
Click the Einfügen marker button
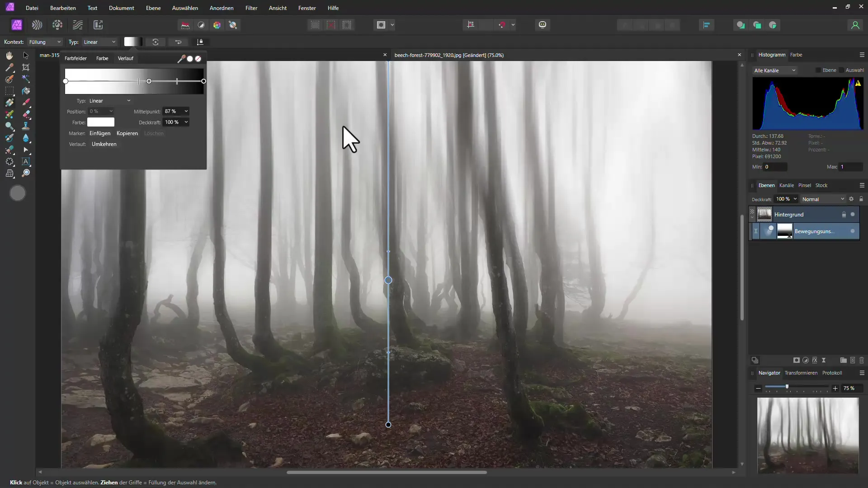(99, 132)
